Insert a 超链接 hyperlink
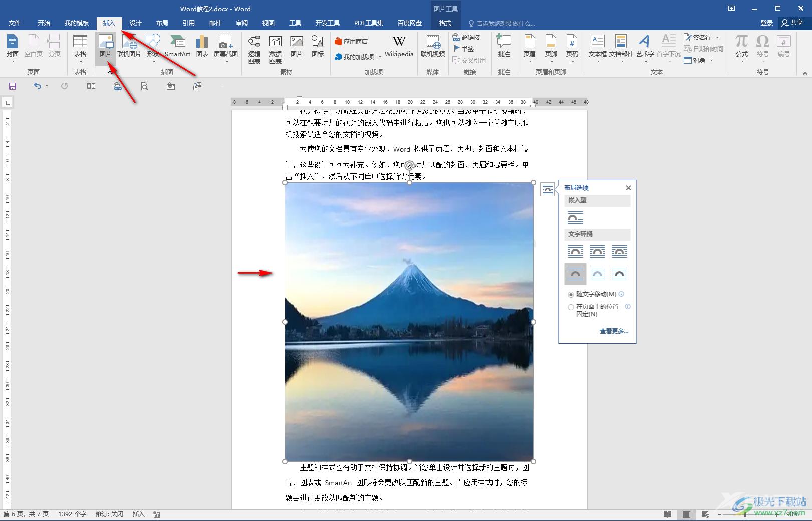 (466, 37)
